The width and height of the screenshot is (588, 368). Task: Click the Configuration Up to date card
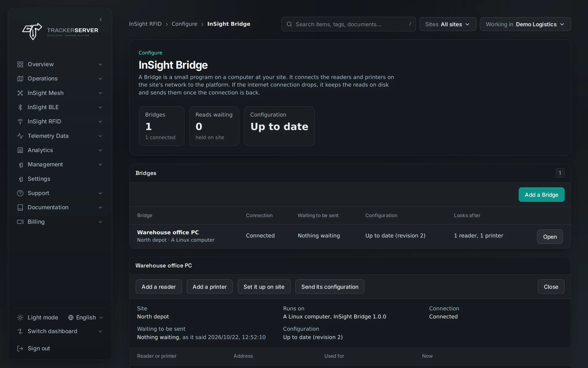(x=279, y=126)
